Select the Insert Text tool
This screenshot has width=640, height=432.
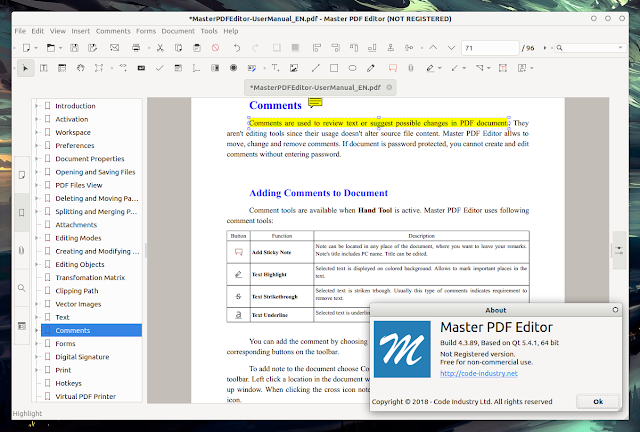[276, 68]
